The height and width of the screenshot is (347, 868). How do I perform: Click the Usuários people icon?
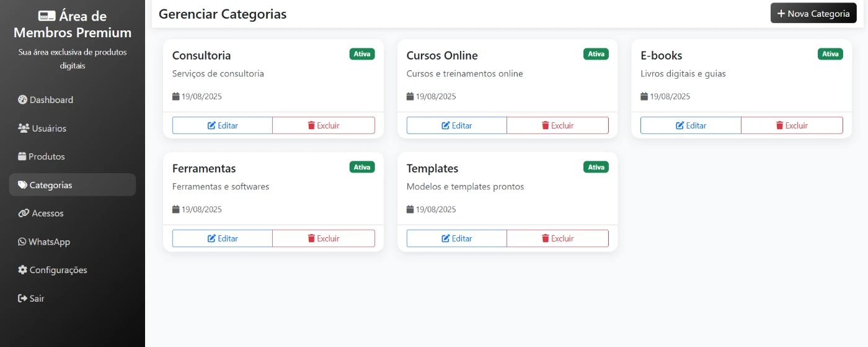pos(24,128)
